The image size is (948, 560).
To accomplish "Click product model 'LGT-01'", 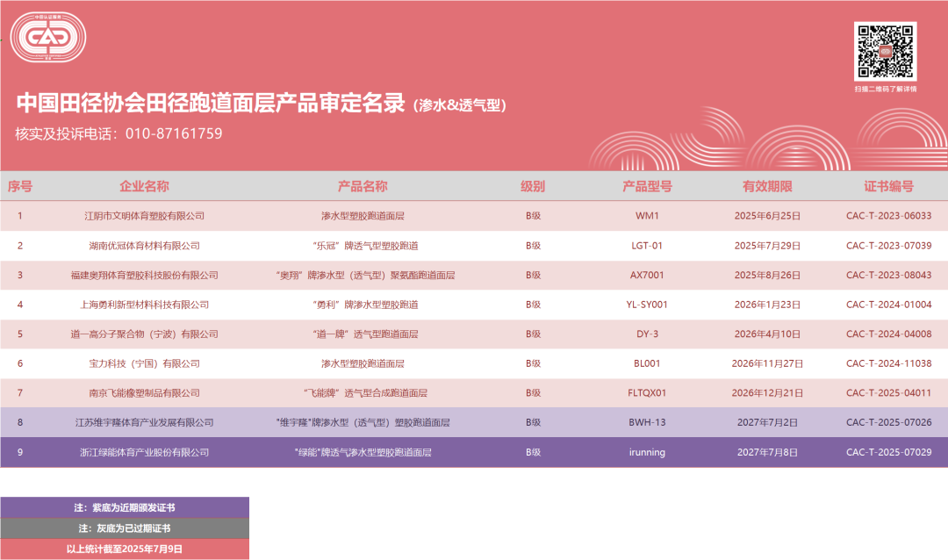I will click(x=647, y=246).
